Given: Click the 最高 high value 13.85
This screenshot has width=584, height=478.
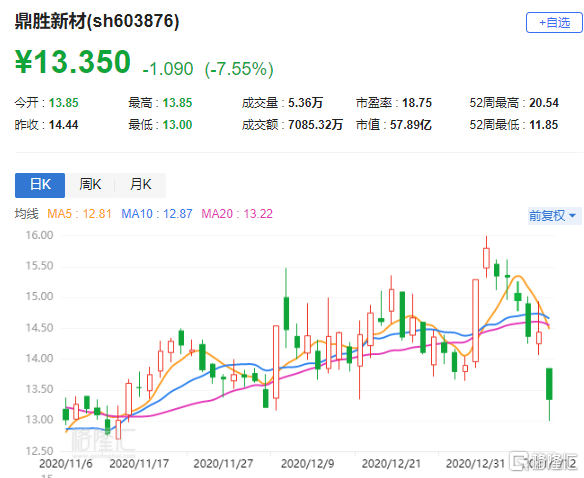Looking at the screenshot, I should pyautogui.click(x=177, y=103).
